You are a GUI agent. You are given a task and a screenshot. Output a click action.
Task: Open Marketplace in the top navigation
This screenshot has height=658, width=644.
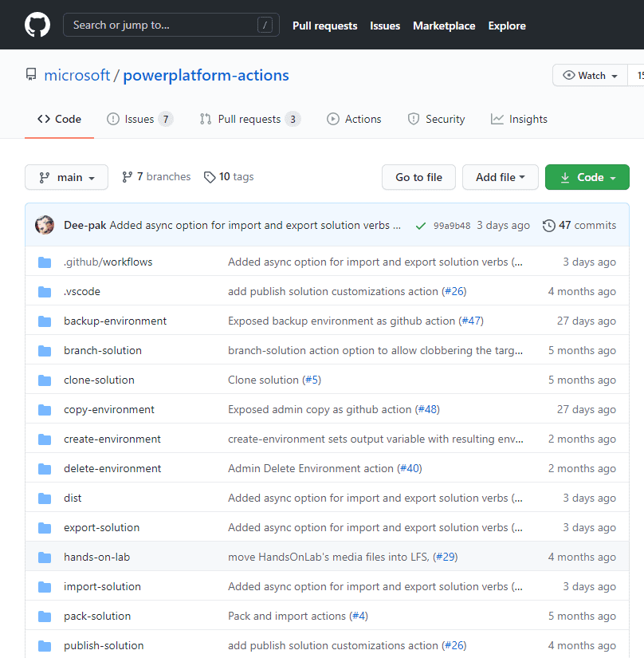pyautogui.click(x=444, y=26)
